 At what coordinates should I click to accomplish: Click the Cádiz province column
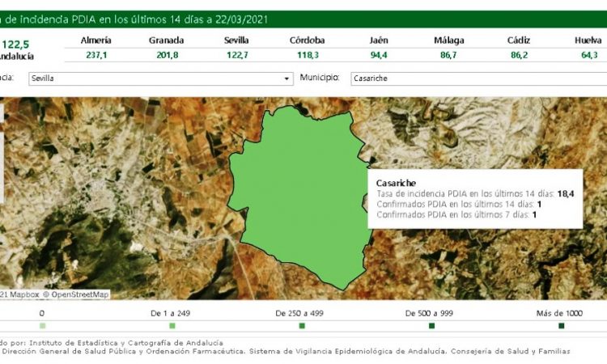(519, 48)
